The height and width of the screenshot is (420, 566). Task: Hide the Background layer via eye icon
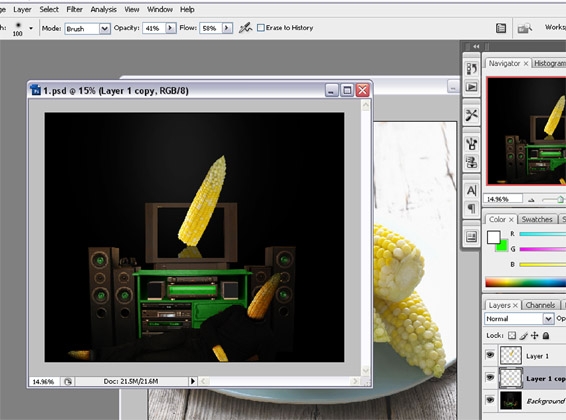[x=490, y=400]
